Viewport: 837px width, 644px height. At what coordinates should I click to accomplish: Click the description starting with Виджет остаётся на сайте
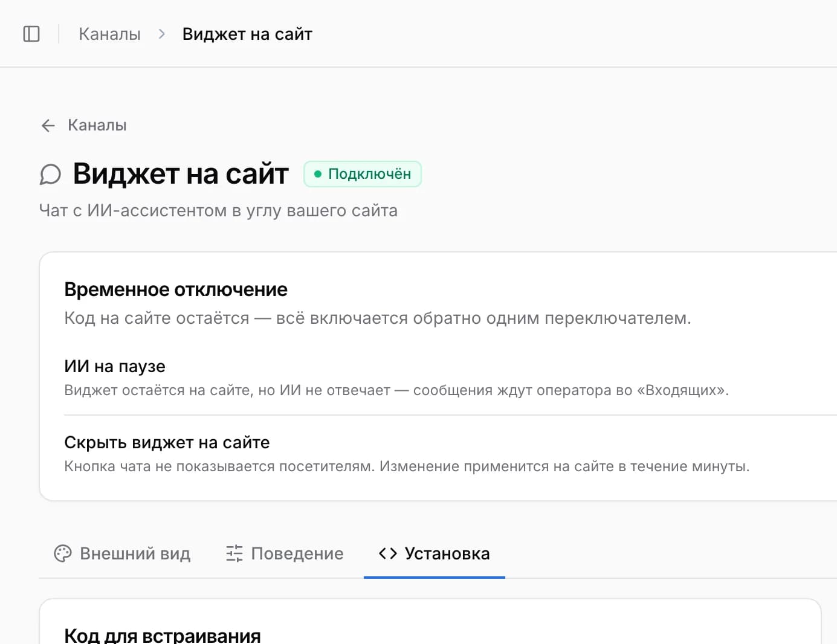(x=396, y=390)
